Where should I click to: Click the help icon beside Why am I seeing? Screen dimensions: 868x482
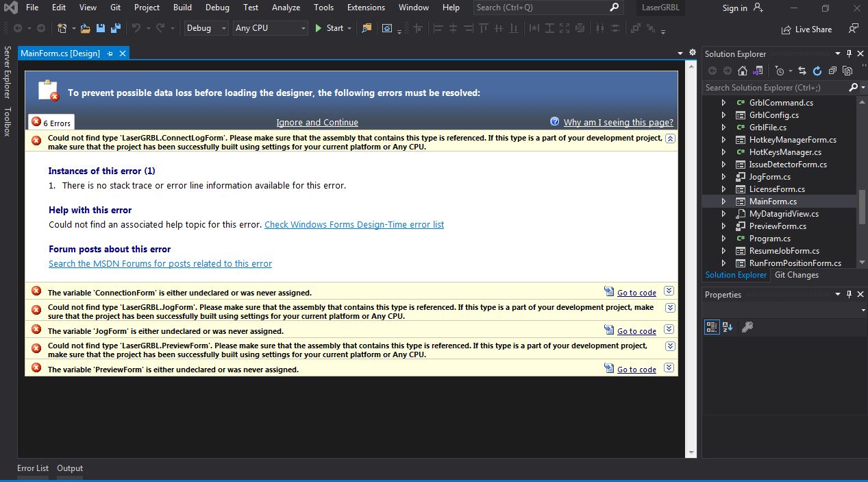(555, 121)
